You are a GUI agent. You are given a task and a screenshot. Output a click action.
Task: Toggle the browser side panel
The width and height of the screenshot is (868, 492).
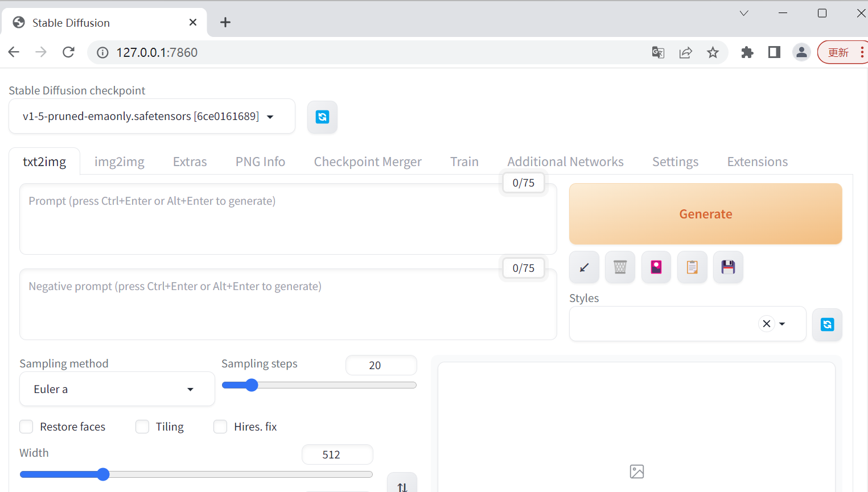point(774,52)
